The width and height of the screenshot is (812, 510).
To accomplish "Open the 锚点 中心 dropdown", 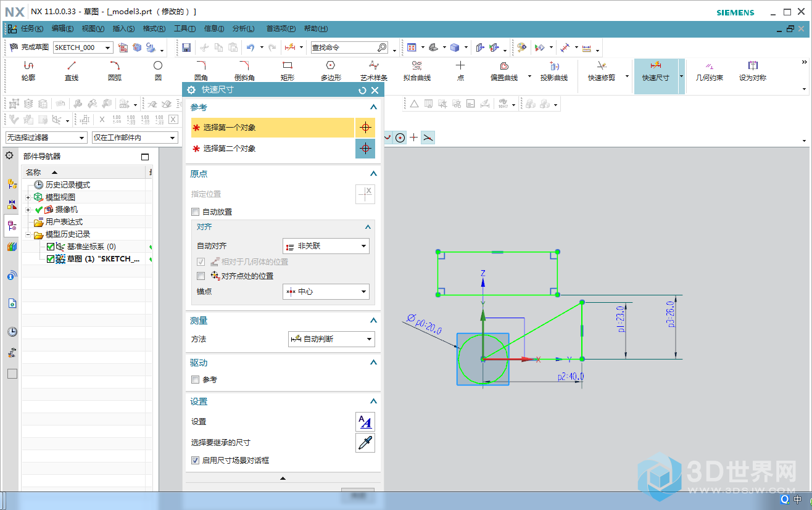I will coord(326,292).
